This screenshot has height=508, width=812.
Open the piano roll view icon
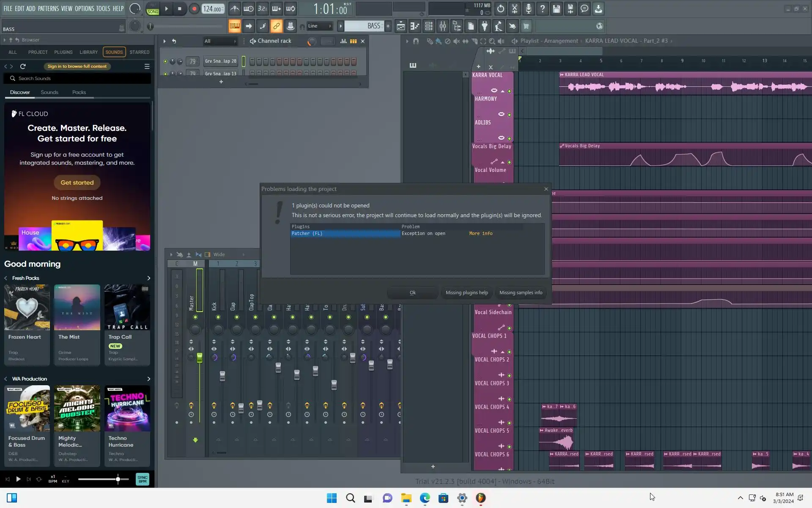[415, 26]
